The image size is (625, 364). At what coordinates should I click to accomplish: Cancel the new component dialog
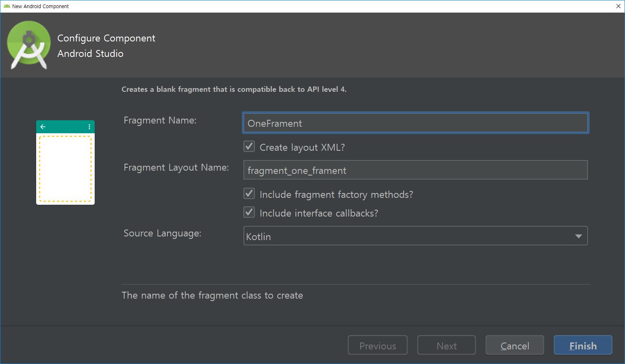pos(515,345)
